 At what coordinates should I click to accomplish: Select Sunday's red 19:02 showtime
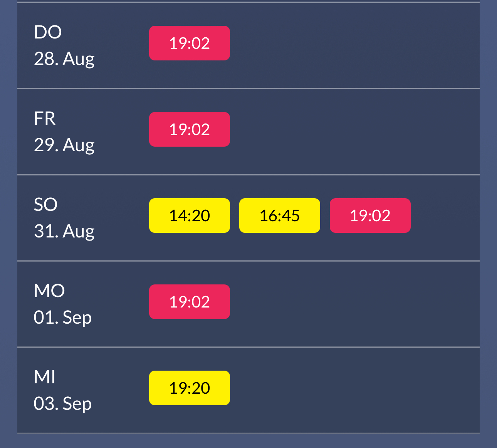pyautogui.click(x=370, y=216)
